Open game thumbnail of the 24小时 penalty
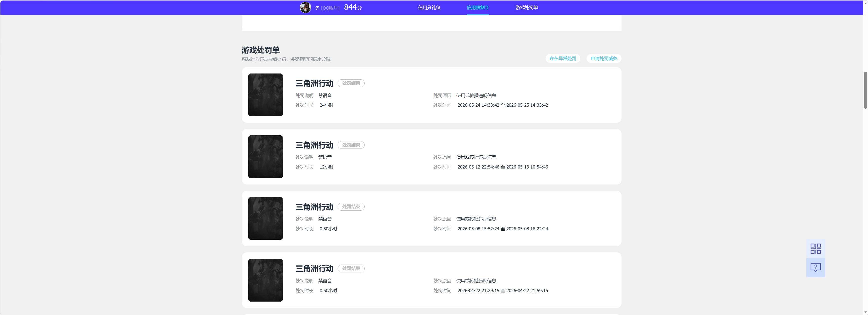 coord(265,95)
